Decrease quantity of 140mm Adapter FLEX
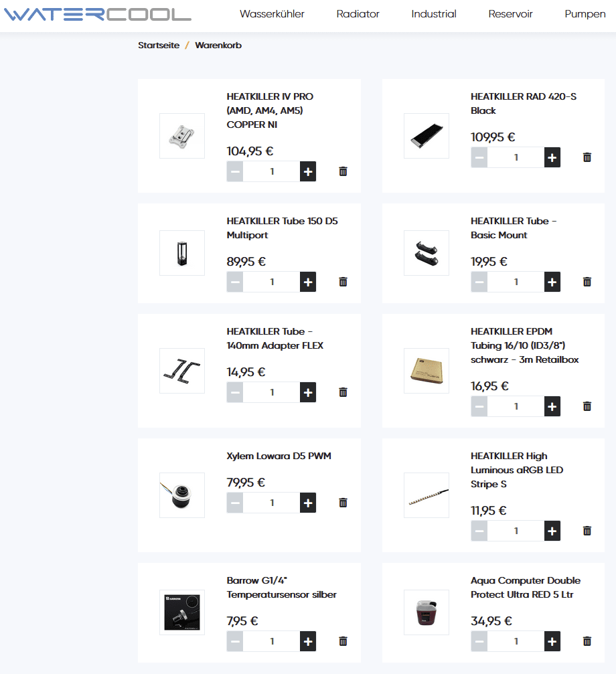The image size is (616, 674). tap(235, 392)
